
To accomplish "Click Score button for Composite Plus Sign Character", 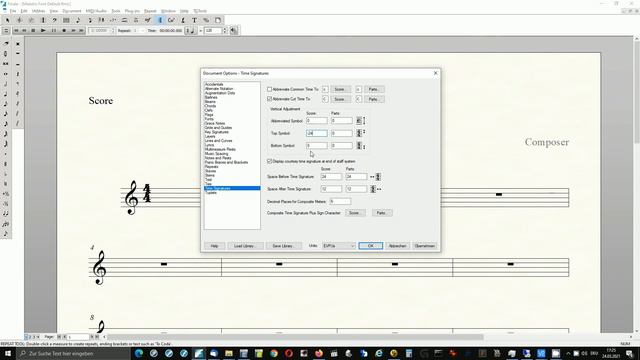I will [x=354, y=213].
